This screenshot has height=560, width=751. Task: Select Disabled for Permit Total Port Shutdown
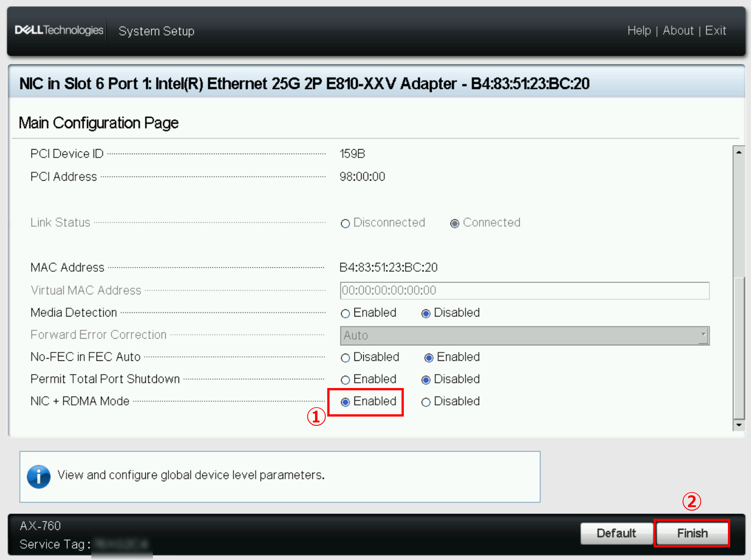click(x=426, y=380)
